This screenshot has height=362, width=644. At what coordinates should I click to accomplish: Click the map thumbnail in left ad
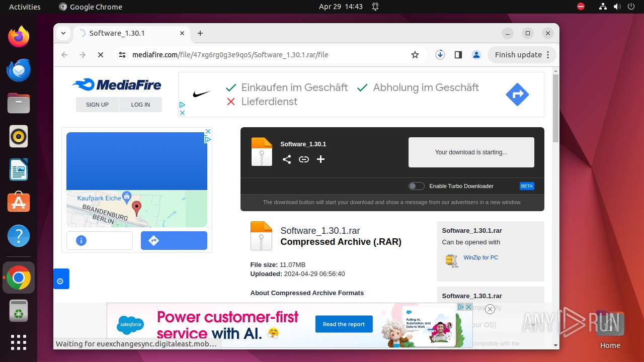137,209
